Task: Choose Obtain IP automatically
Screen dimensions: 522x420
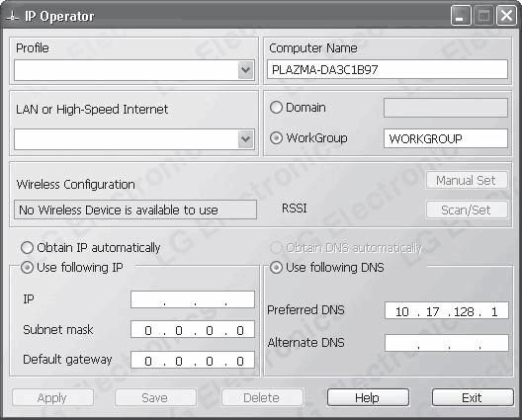Action: click(27, 248)
